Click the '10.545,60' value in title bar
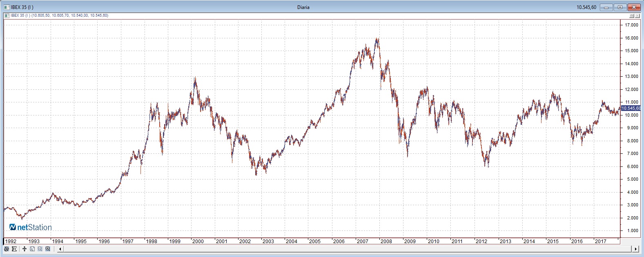The image size is (644, 257). [586, 7]
